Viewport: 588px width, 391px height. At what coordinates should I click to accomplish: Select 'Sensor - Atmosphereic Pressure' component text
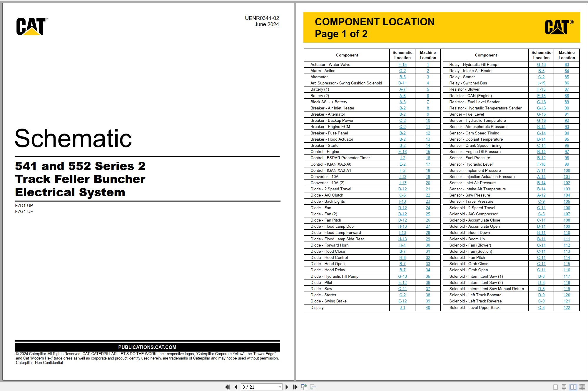(478, 127)
